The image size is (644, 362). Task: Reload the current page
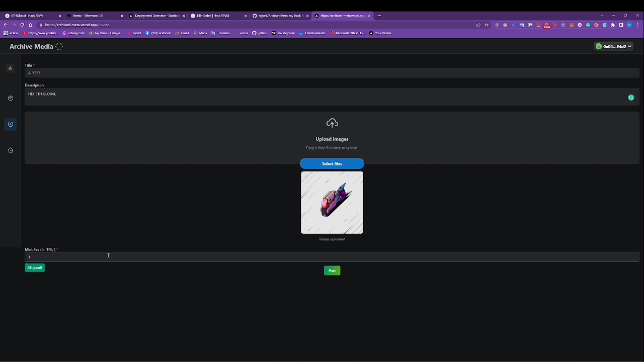click(x=22, y=25)
